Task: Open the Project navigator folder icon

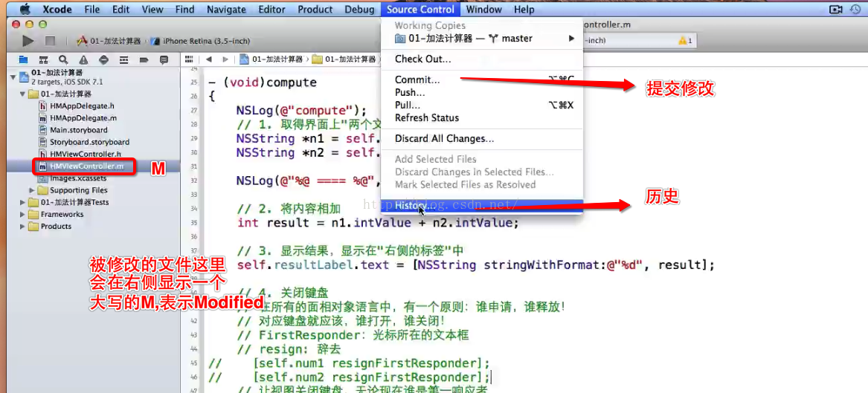Action: pyautogui.click(x=23, y=59)
